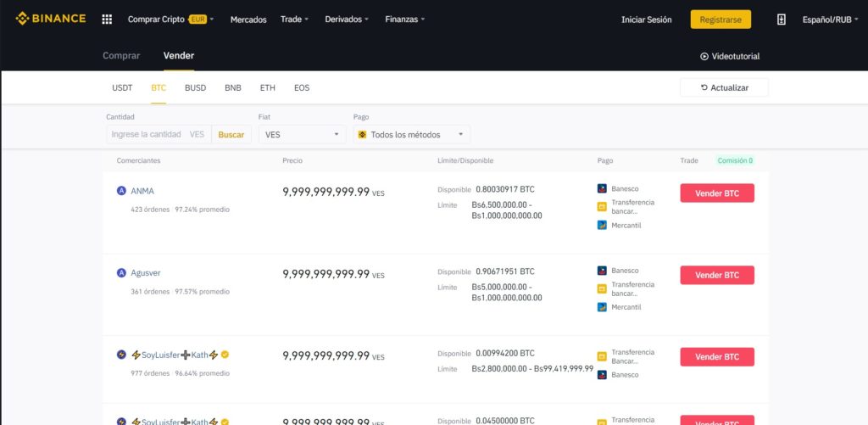
Task: Open the Agusver merchant profile name
Action: pos(146,272)
